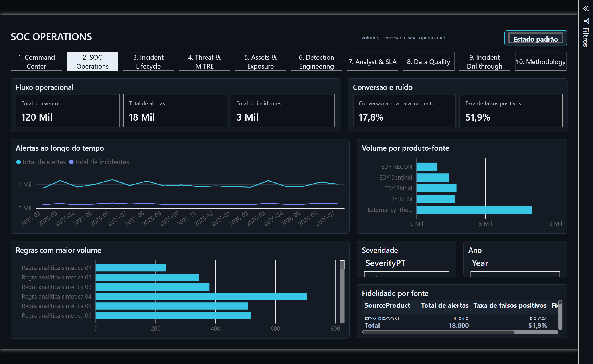Select the External Synthe... bar
Screen dimensions: 593x364
coord(474,210)
